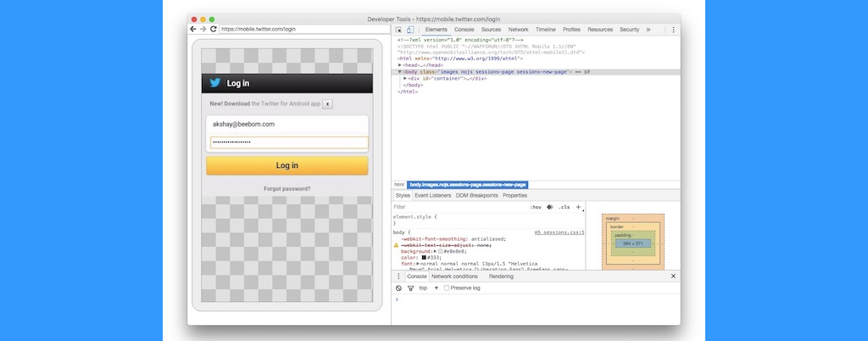Go back with the left arrow
This screenshot has height=341, width=868.
point(193,29)
